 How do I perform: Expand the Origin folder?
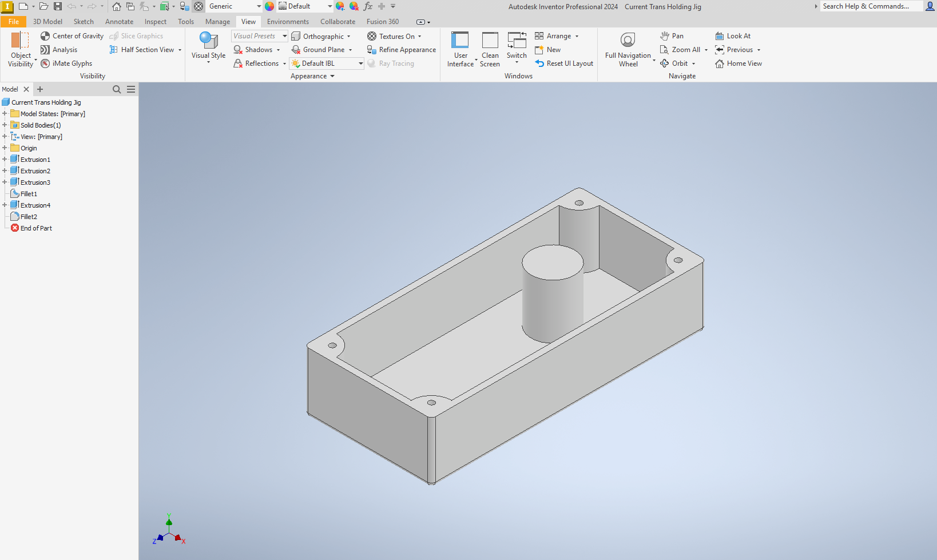tap(5, 148)
